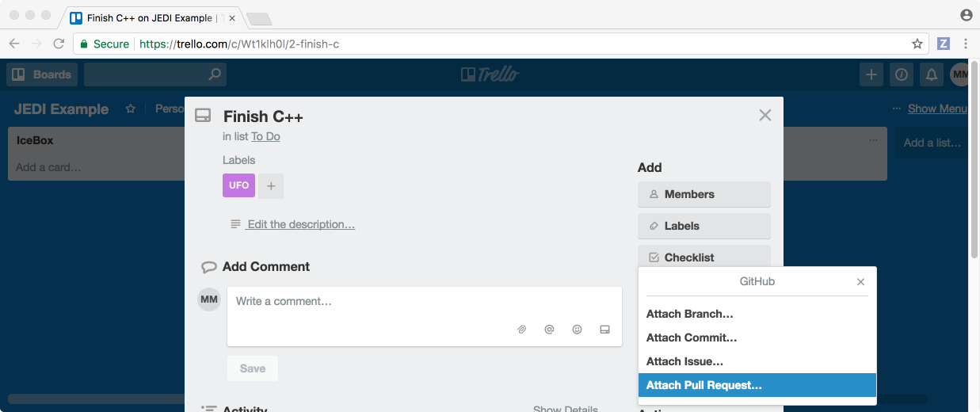Open the notifications bell icon

point(932,74)
